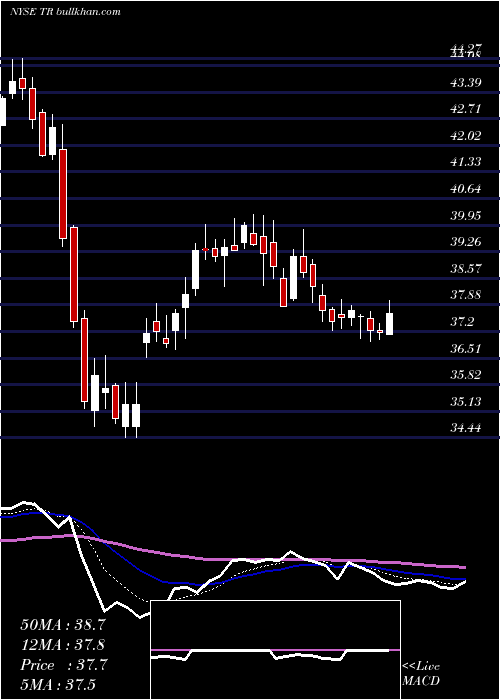Select the 34.44 price level label
Image resolution: width=500 pixels, height=700 pixels.
465,428
